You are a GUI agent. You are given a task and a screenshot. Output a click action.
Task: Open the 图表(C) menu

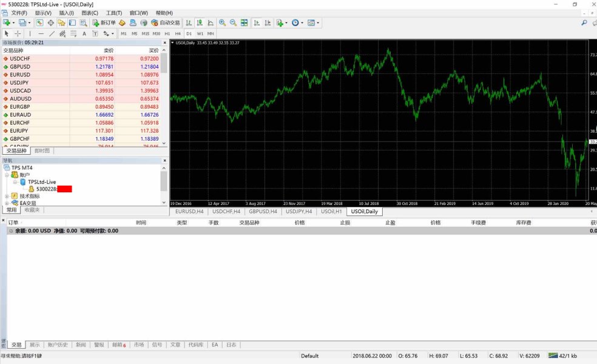[90, 13]
